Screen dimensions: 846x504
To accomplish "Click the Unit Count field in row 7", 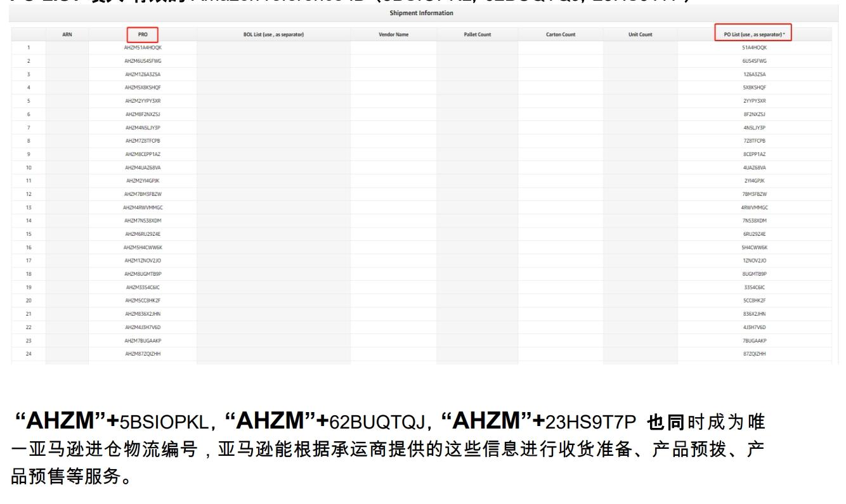I will click(640, 127).
